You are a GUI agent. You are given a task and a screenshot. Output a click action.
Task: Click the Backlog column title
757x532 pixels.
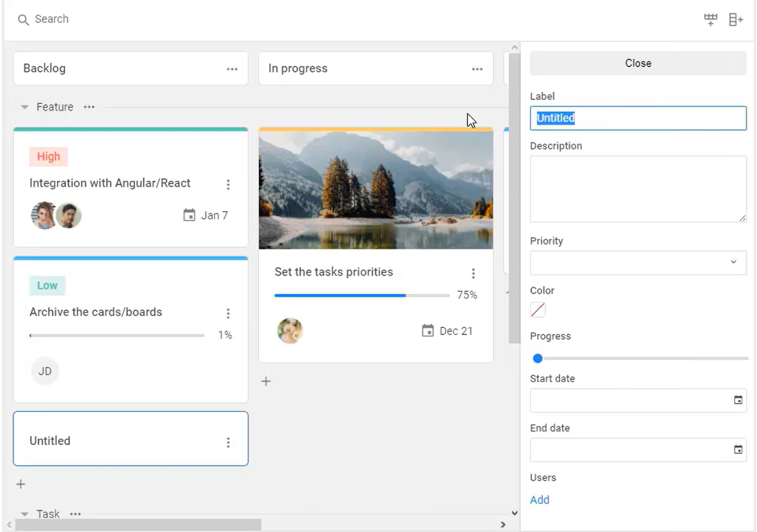pyautogui.click(x=44, y=68)
